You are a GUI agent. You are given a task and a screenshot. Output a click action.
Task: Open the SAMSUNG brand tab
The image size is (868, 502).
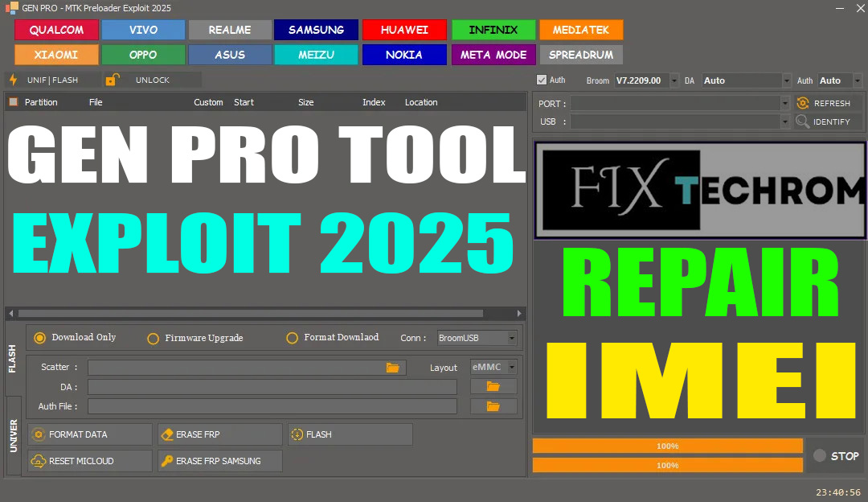[316, 30]
